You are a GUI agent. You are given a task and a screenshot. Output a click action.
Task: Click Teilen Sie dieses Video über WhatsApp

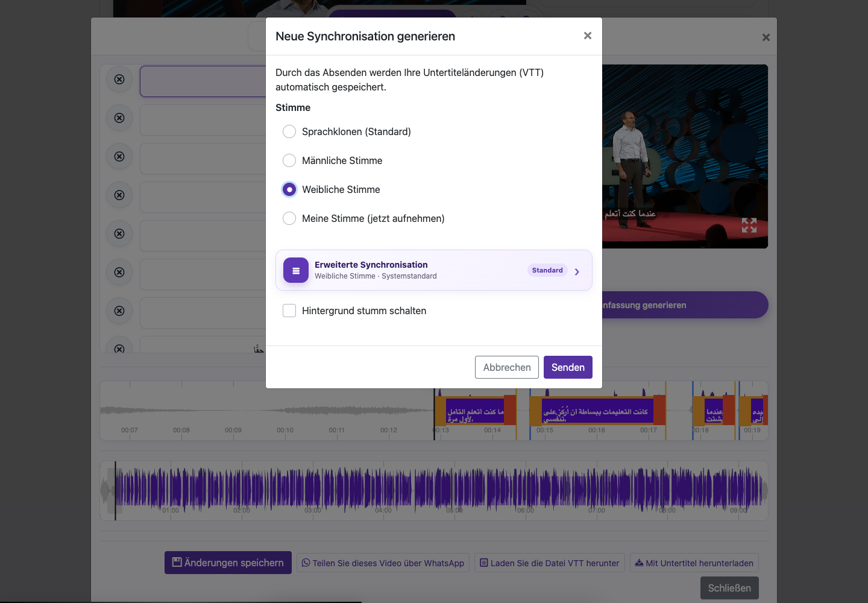[383, 563]
